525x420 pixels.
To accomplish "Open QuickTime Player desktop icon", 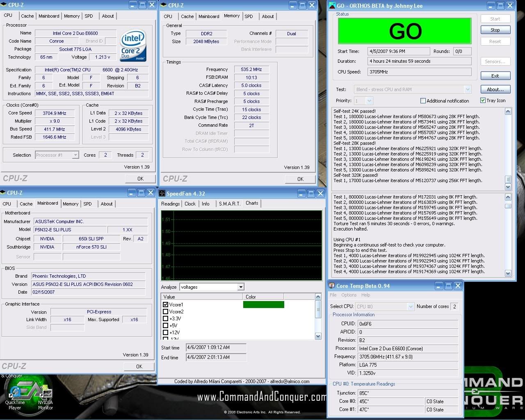I will tap(15, 397).
